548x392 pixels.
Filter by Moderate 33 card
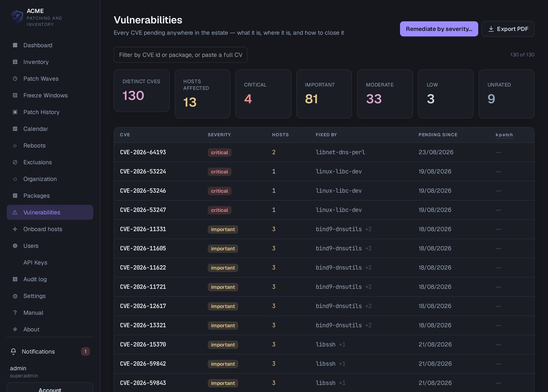point(385,94)
